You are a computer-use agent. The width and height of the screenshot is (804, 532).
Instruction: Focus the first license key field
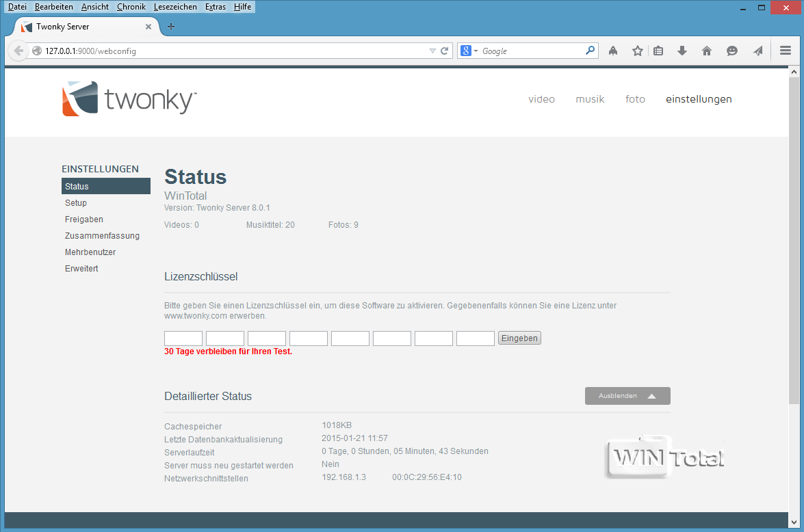[183, 338]
